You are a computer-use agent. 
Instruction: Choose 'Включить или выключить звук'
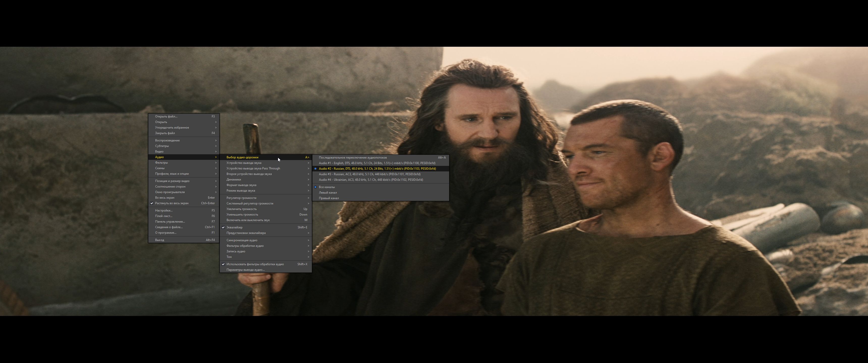pyautogui.click(x=248, y=220)
